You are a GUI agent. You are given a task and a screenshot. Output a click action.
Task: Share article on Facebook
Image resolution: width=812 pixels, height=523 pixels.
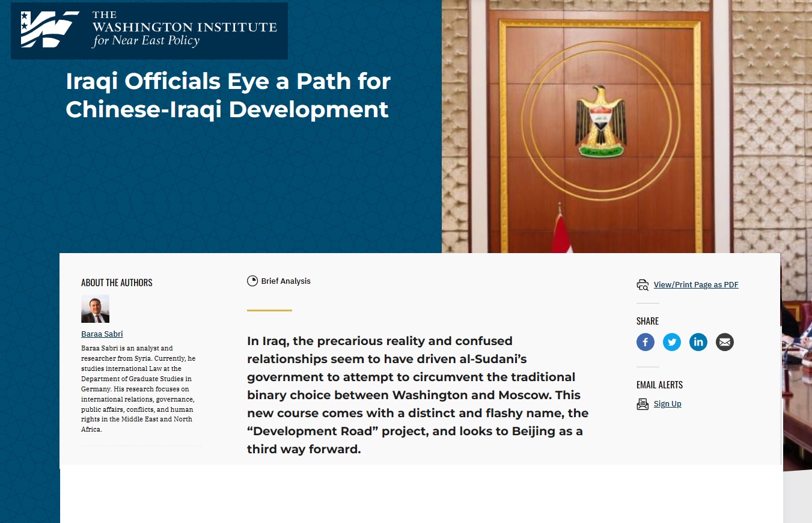(x=645, y=343)
